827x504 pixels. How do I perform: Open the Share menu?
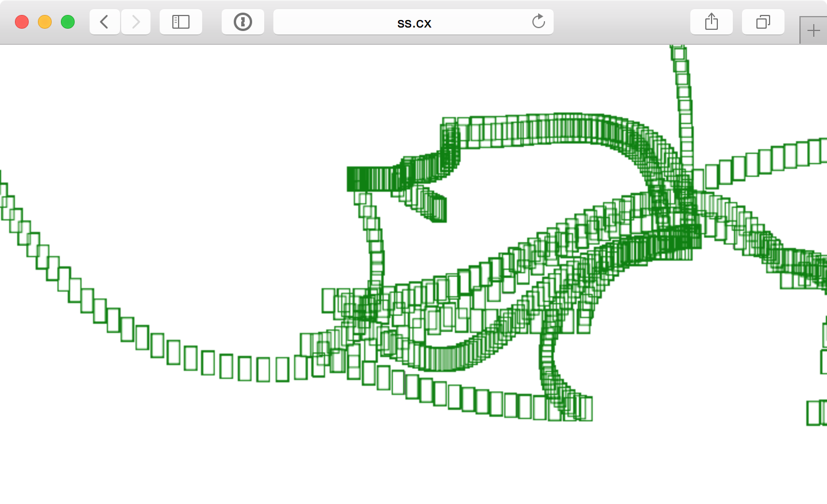712,22
